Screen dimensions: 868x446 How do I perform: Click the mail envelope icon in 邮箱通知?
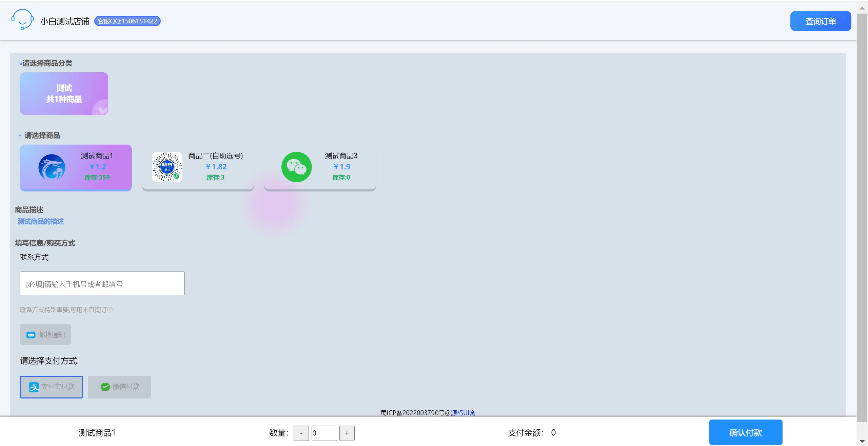coord(31,335)
